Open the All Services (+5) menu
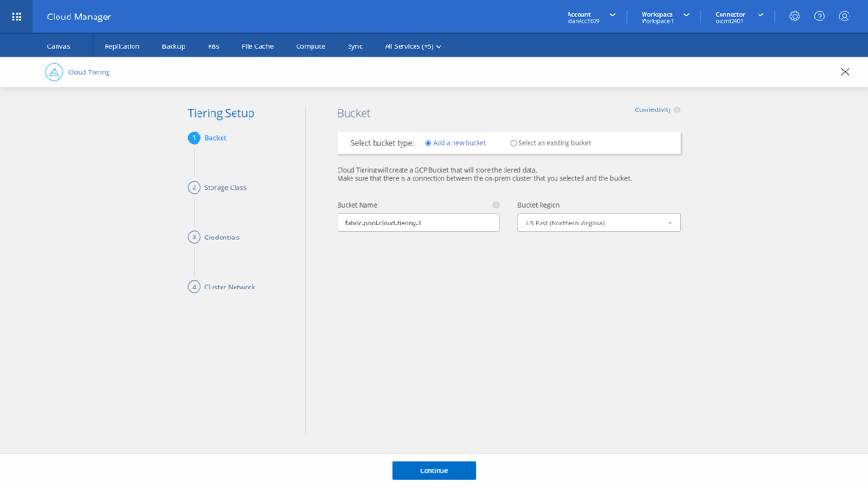Image resolution: width=868 pixels, height=488 pixels. (413, 46)
